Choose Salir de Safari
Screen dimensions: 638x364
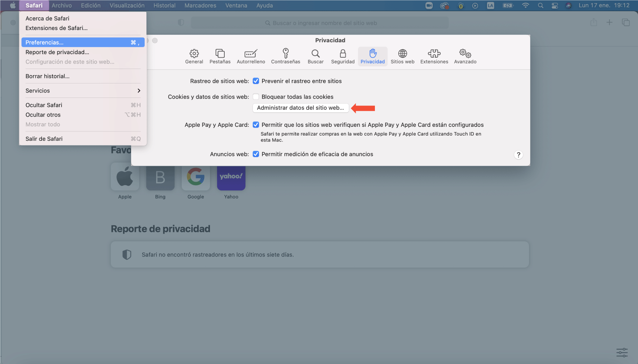[83, 139]
